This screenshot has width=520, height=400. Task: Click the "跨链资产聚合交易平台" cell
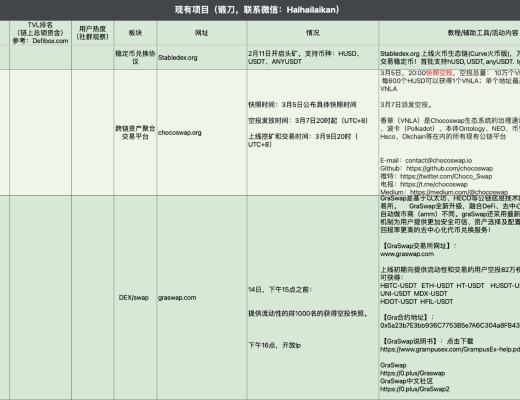click(x=135, y=132)
